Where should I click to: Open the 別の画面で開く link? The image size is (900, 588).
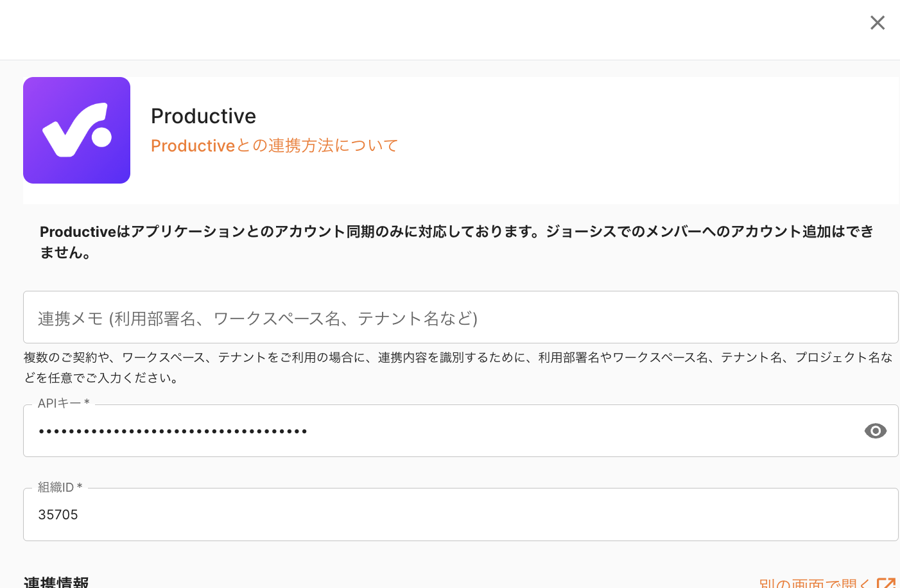point(814,583)
